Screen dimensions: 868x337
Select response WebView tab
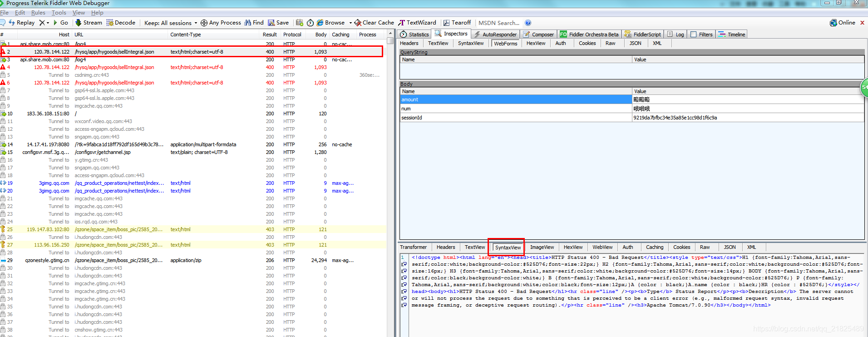click(602, 247)
